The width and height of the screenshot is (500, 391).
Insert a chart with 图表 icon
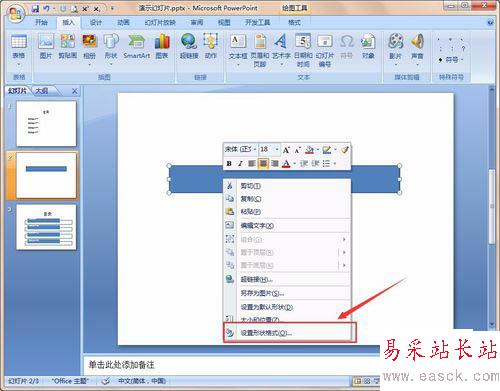[x=162, y=47]
